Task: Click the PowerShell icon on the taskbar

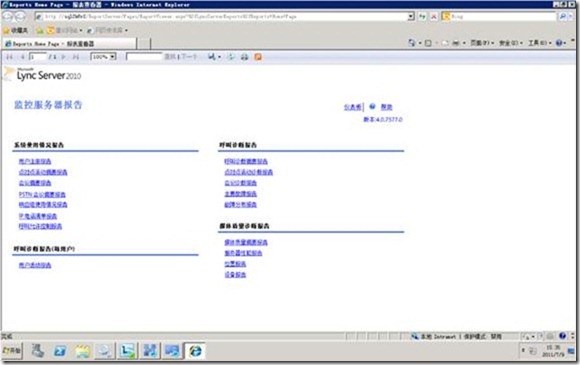Action: (x=60, y=351)
